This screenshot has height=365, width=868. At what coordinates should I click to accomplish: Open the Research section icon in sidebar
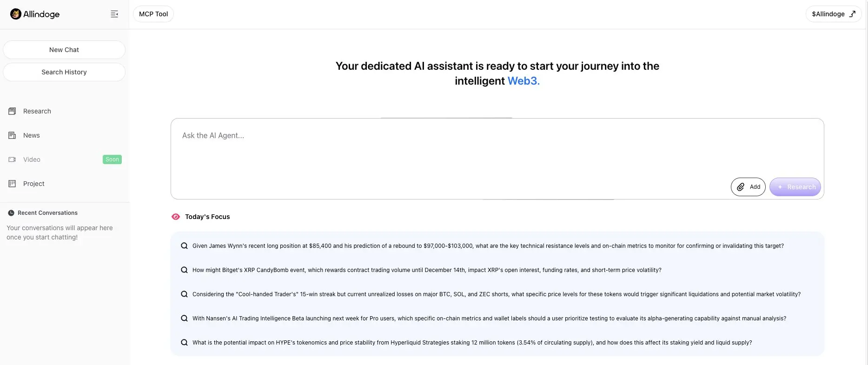12,111
